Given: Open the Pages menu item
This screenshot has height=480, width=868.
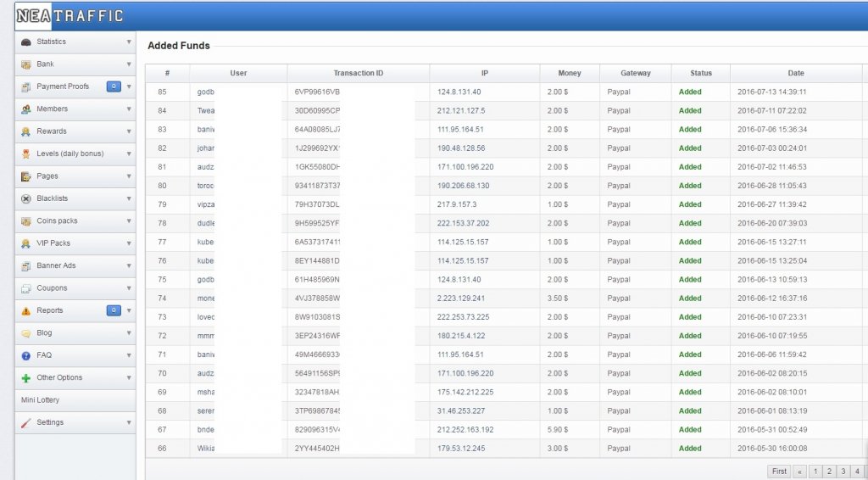Looking at the screenshot, I should pyautogui.click(x=48, y=176).
